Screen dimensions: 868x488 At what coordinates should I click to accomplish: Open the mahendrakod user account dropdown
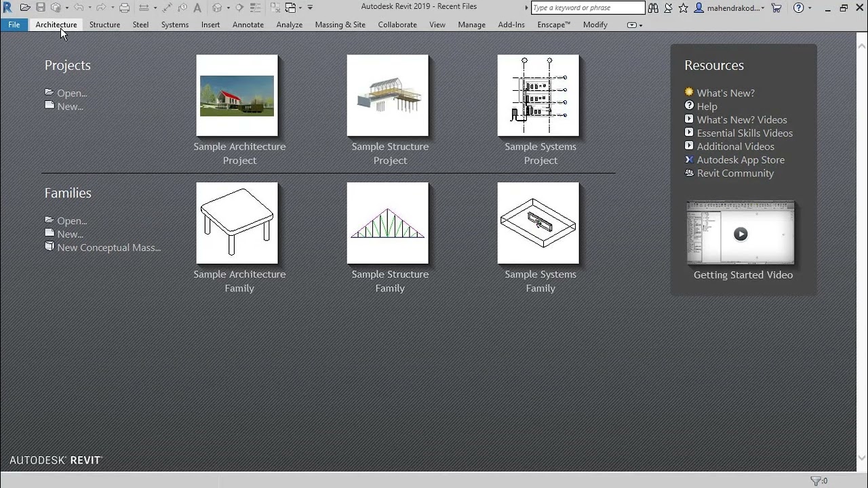click(730, 7)
